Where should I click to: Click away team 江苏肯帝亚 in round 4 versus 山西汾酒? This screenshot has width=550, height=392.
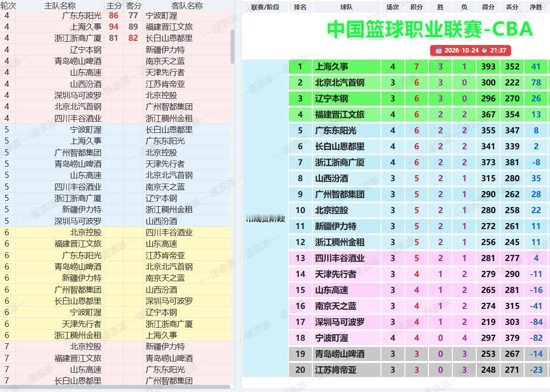tap(165, 84)
